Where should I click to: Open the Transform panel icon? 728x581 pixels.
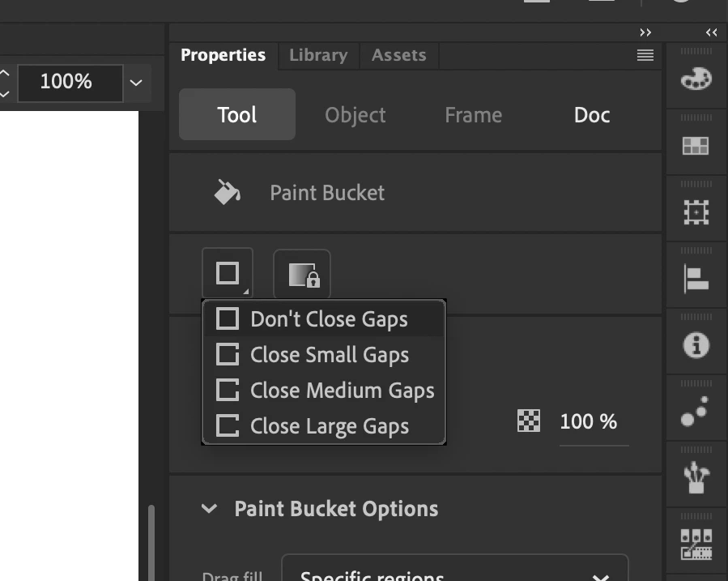[696, 212]
